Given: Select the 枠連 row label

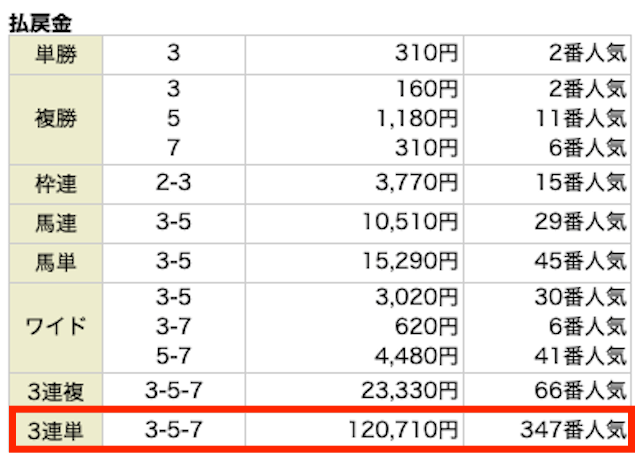Looking at the screenshot, I should point(56,184).
